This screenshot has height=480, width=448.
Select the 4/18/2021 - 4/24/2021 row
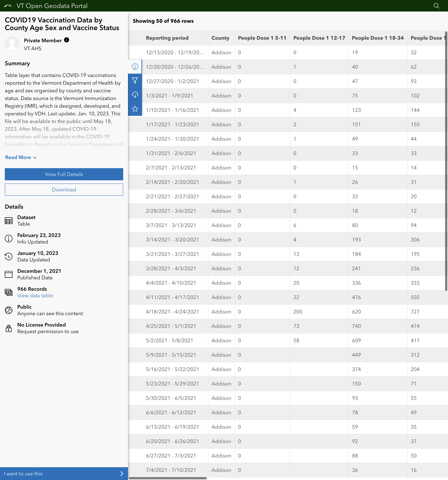coord(172,312)
